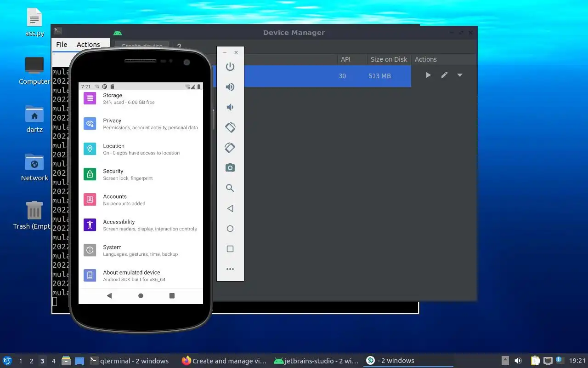Open Accessibility settings on the phone
Image resolution: width=588 pixels, height=368 pixels.
point(141,225)
